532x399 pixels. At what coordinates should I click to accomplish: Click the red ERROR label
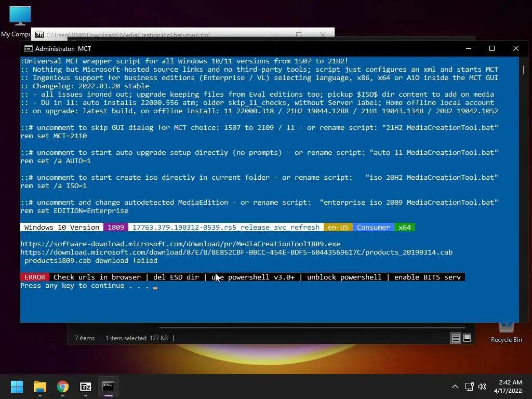click(35, 277)
